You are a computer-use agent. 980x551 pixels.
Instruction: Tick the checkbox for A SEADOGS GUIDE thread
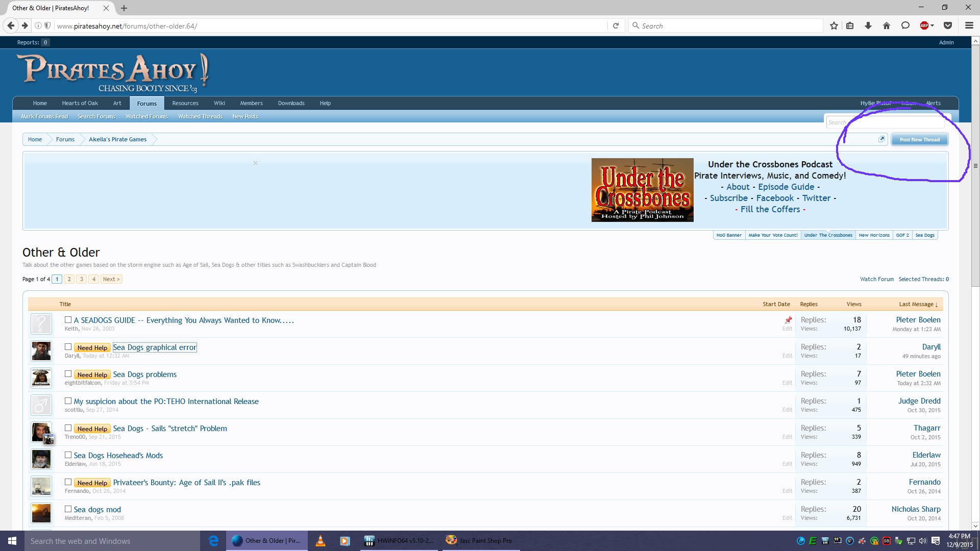click(x=68, y=320)
